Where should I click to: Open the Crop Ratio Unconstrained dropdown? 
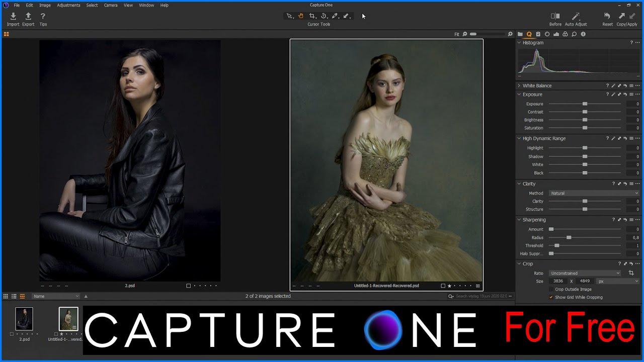tap(585, 273)
